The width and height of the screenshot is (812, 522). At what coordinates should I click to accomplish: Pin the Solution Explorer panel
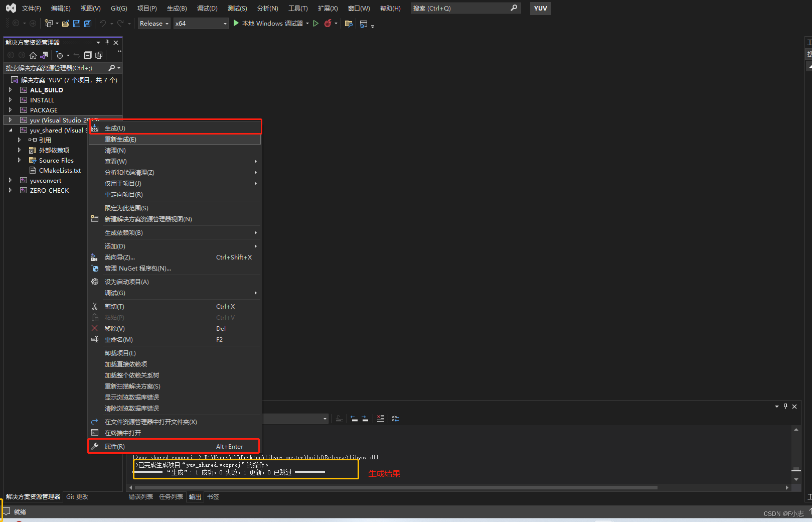point(107,42)
